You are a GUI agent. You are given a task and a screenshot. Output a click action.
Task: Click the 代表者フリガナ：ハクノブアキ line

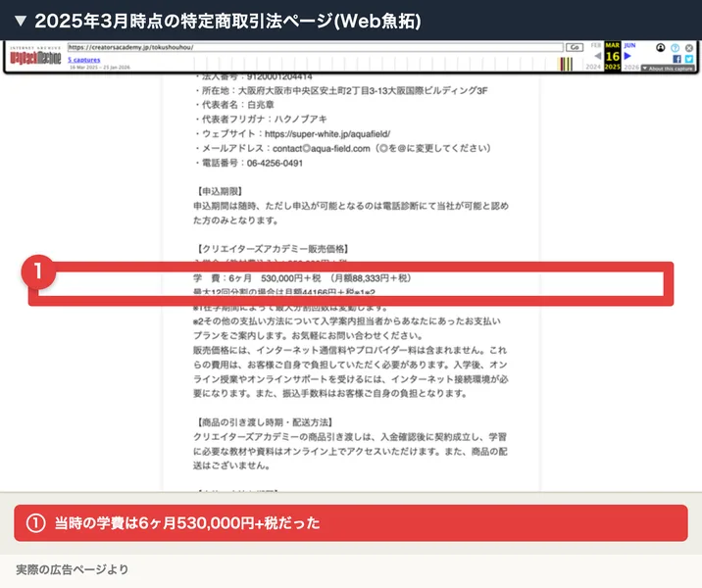pos(260,119)
